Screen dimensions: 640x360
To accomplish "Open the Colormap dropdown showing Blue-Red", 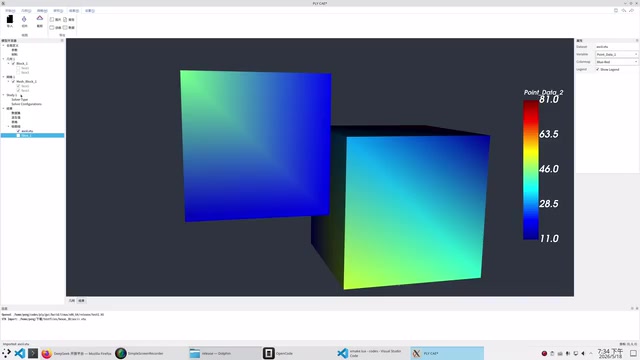I will tap(616, 62).
